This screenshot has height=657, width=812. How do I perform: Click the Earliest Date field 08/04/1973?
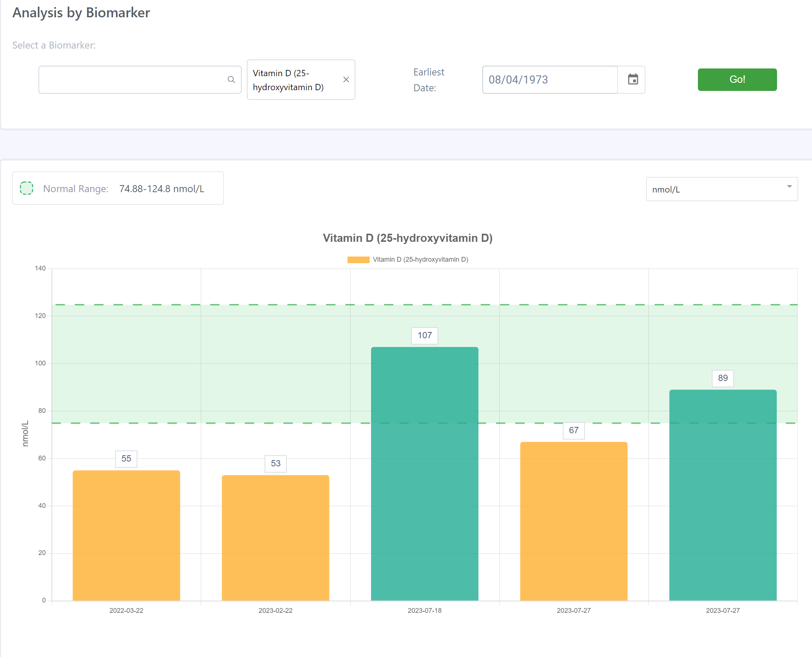point(550,80)
